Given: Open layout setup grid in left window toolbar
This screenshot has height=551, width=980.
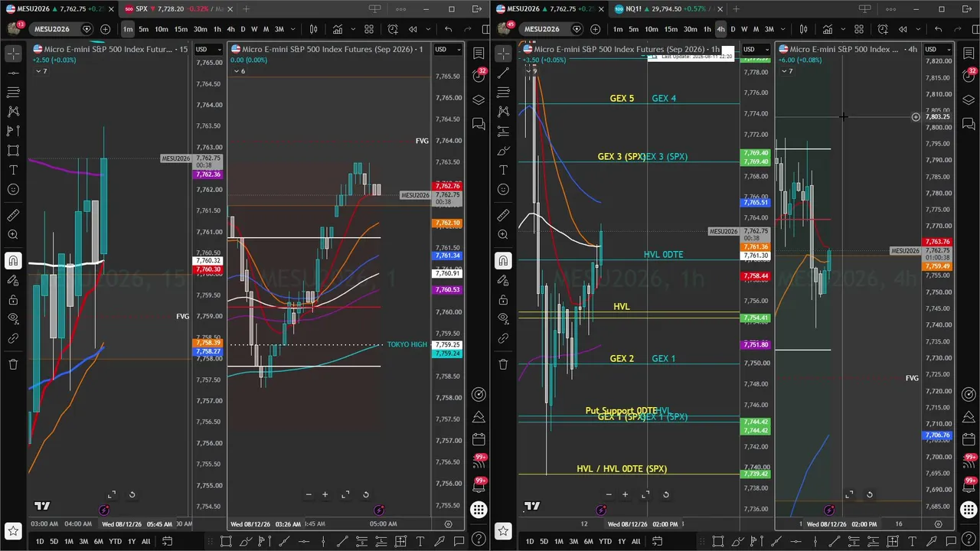Looking at the screenshot, I should tap(369, 29).
